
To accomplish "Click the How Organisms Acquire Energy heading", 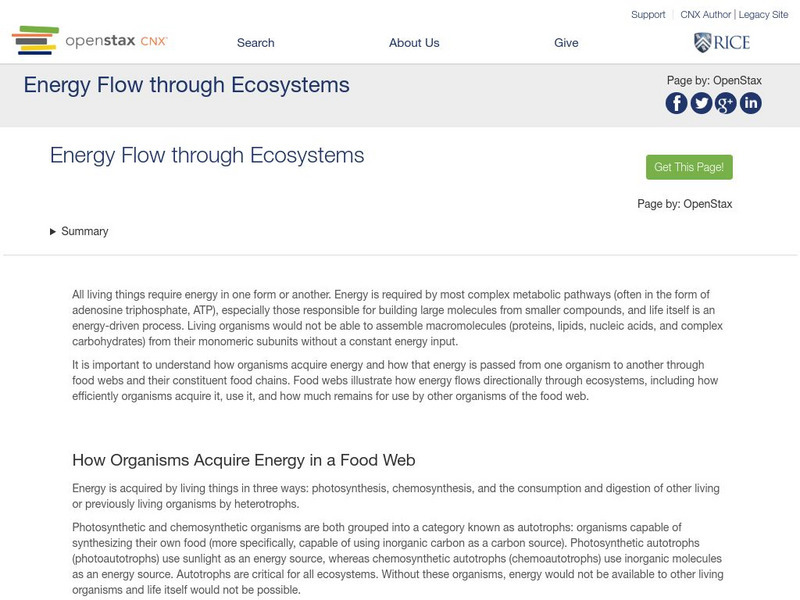I will point(243,460).
